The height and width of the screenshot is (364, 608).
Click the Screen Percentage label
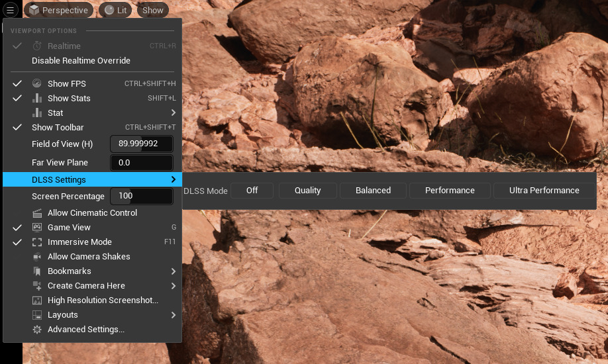(68, 197)
